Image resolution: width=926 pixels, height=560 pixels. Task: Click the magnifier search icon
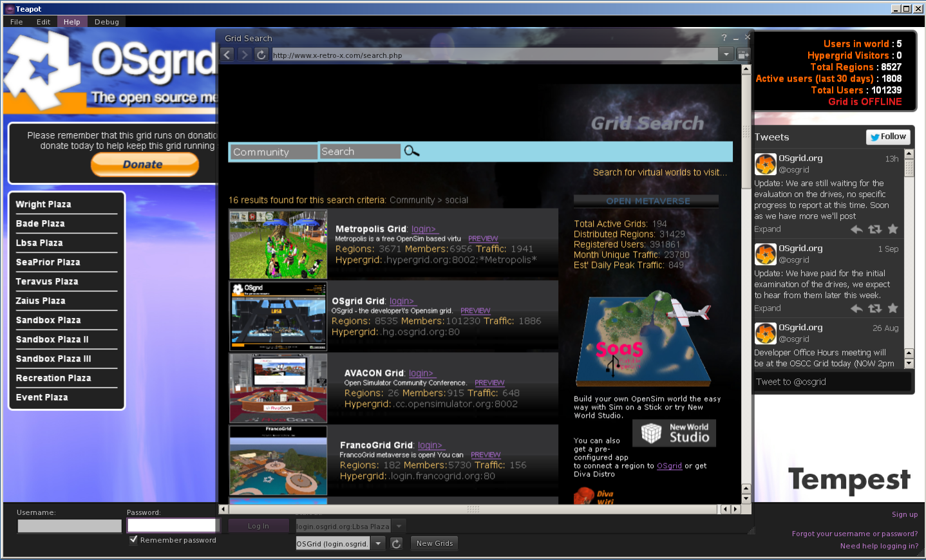point(411,151)
